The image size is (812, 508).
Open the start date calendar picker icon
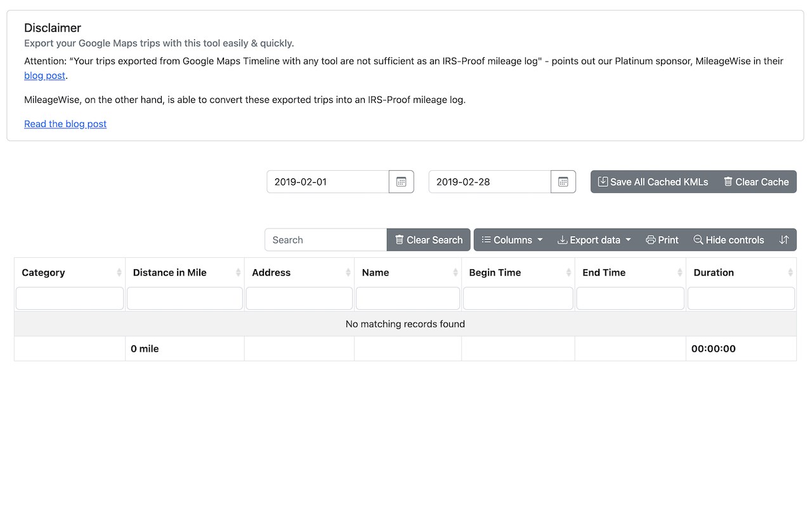tap(401, 182)
